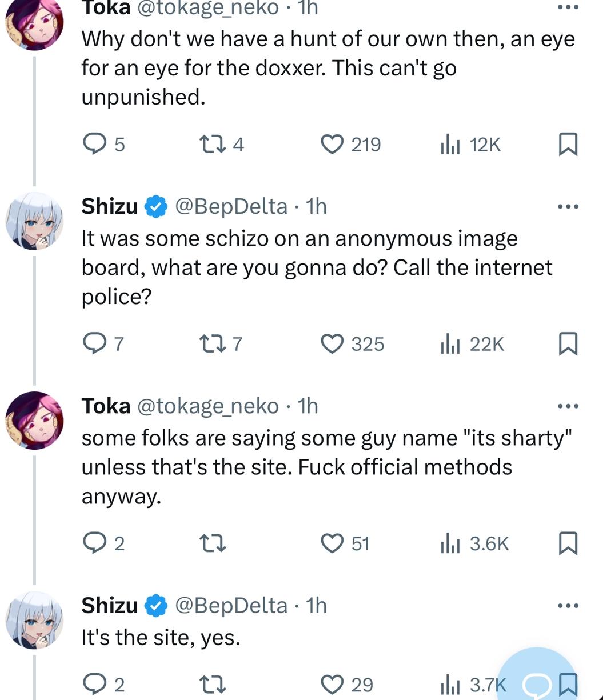The image size is (603, 700).
Task: Retweet Toka's tweet with 4 reposts
Action: tap(213, 145)
